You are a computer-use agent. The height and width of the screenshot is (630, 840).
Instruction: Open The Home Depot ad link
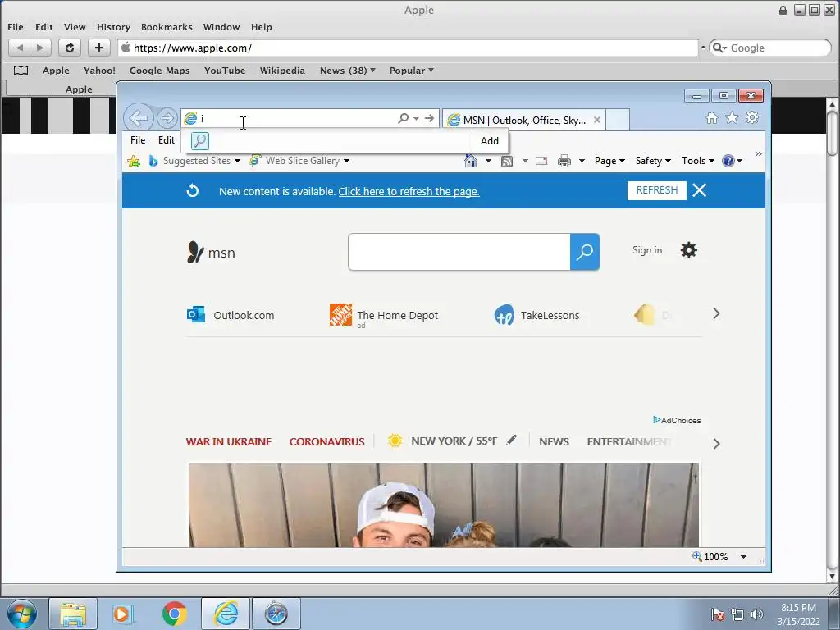coord(384,315)
